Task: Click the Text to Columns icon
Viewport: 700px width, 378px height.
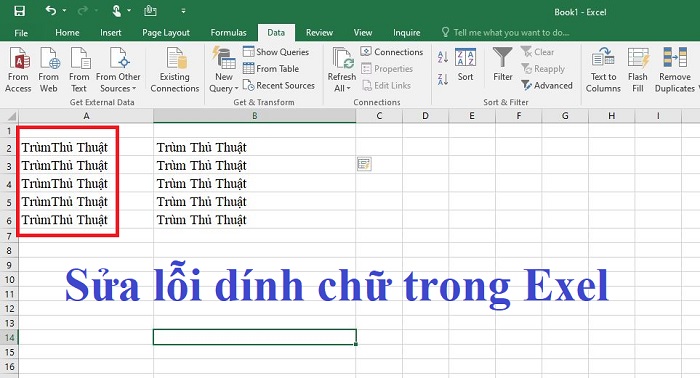Action: (x=603, y=58)
